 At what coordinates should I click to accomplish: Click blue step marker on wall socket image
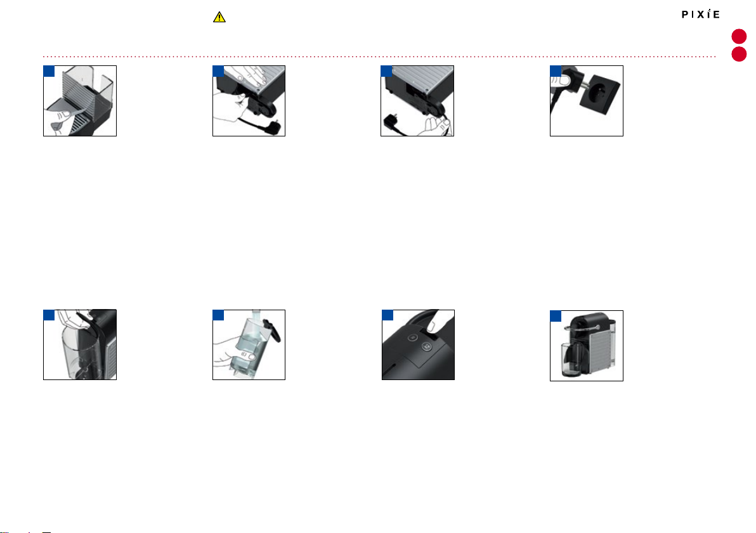(x=556, y=72)
